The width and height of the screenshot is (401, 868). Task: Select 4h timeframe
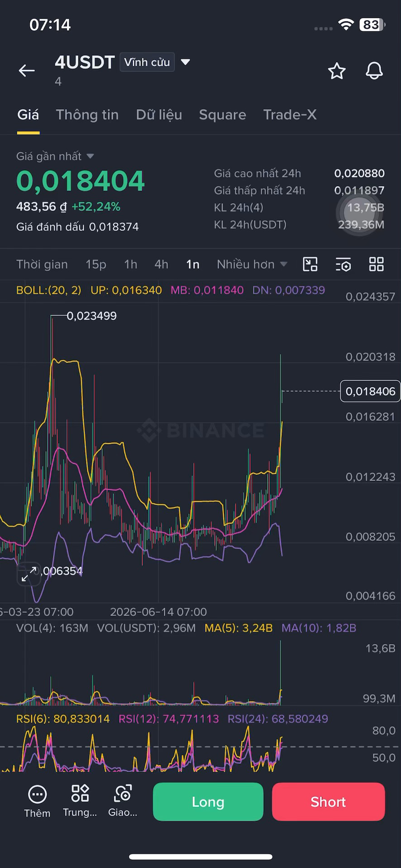pyautogui.click(x=162, y=264)
